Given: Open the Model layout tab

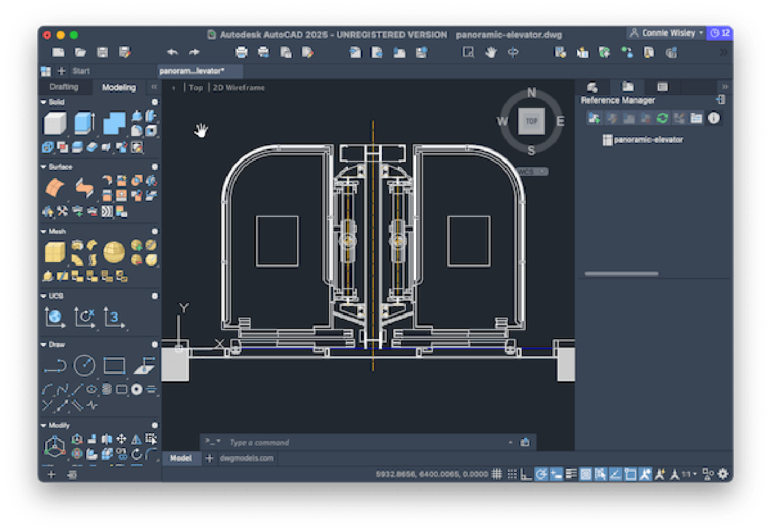Looking at the screenshot, I should pos(181,458).
